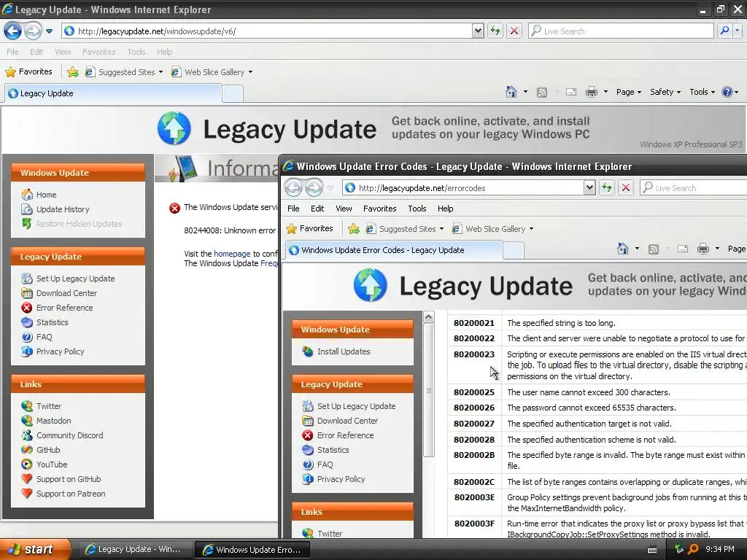Click new tab button in the Error Codes window
This screenshot has width=747, height=560.
[x=514, y=250]
